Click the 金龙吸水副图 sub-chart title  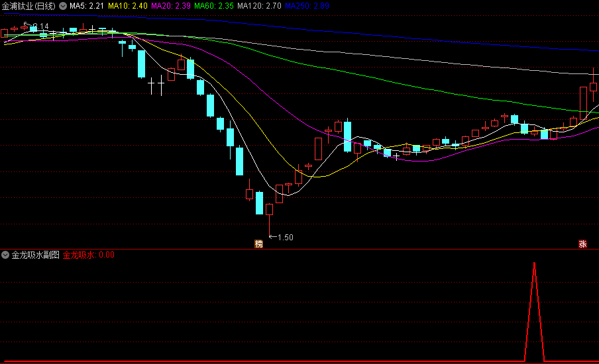click(x=36, y=255)
